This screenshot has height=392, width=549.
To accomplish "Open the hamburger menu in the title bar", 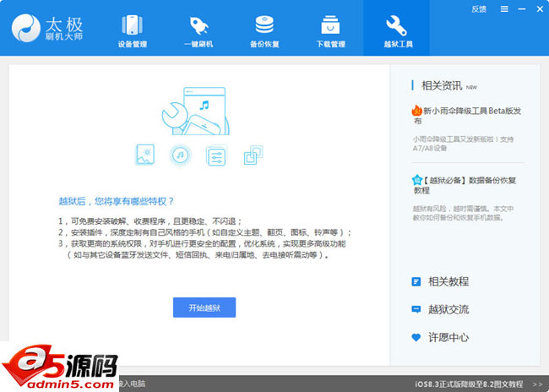I will coord(503,8).
